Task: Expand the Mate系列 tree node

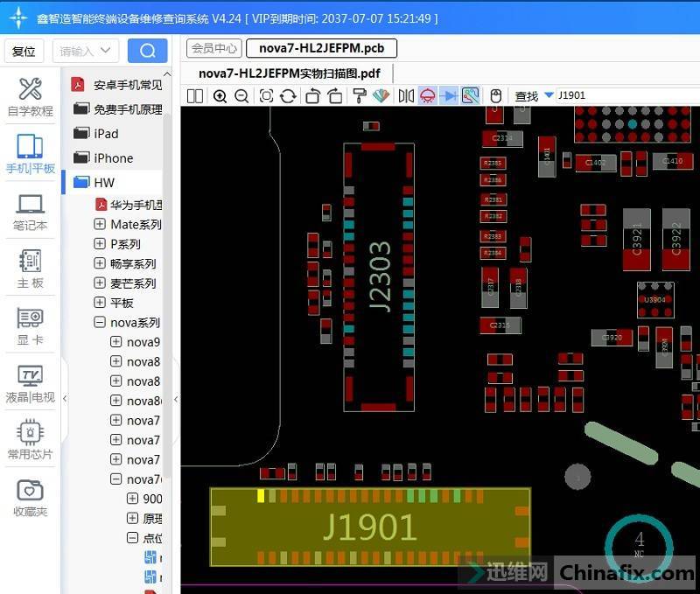Action: (100, 225)
